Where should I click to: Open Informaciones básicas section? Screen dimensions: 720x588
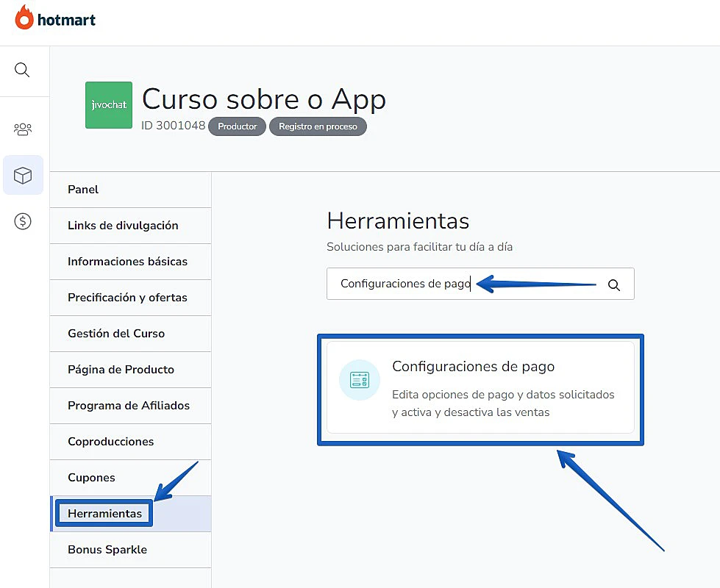click(127, 262)
